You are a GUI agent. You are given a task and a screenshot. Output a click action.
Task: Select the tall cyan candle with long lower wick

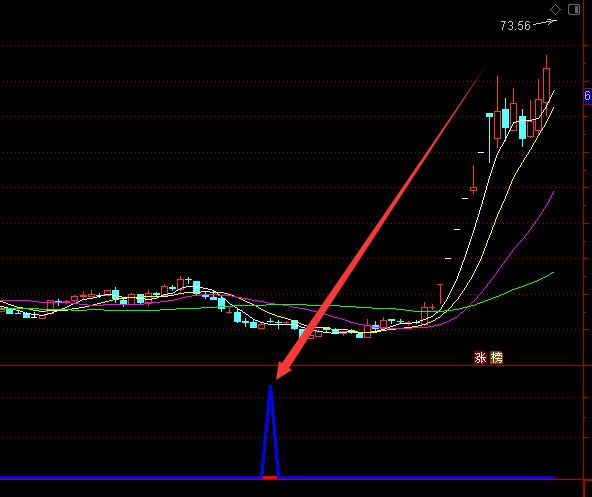[x=489, y=138]
